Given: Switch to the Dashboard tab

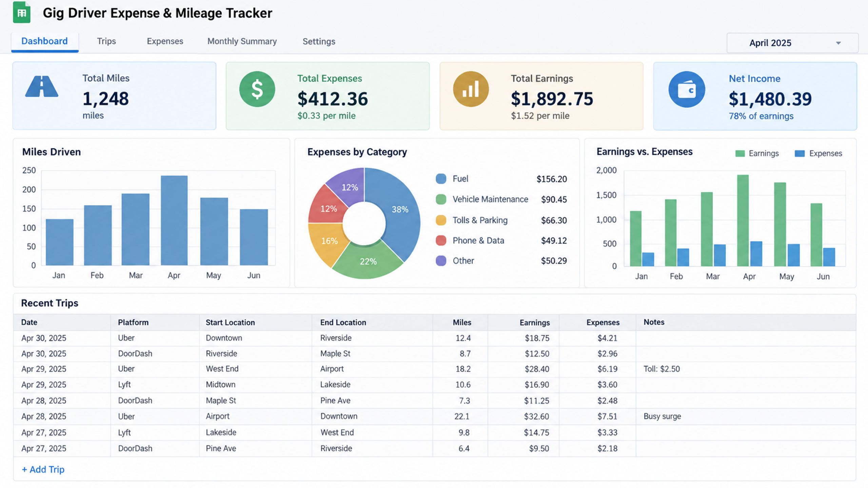Looking at the screenshot, I should tap(45, 41).
